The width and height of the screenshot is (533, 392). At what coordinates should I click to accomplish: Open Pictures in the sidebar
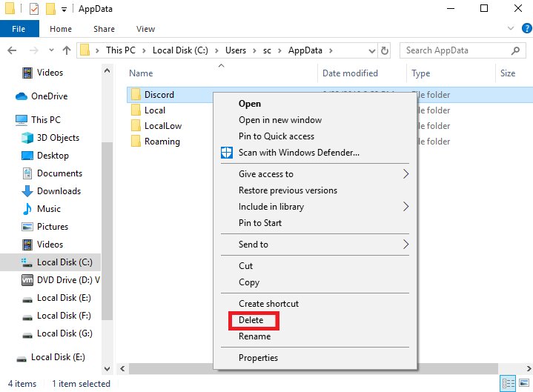[44, 227]
